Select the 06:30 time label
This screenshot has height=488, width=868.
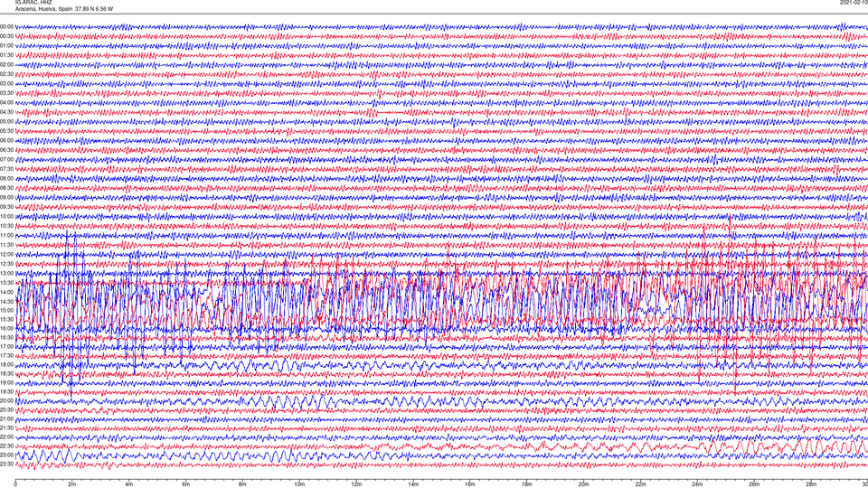6,150
